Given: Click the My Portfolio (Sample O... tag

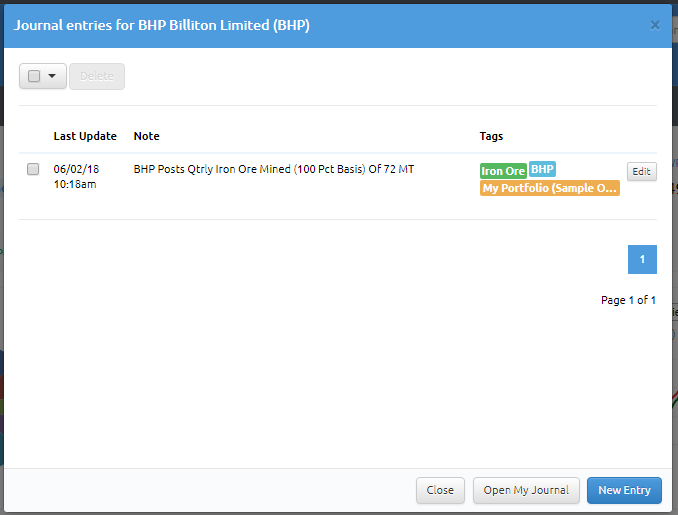Looking at the screenshot, I should tap(550, 188).
